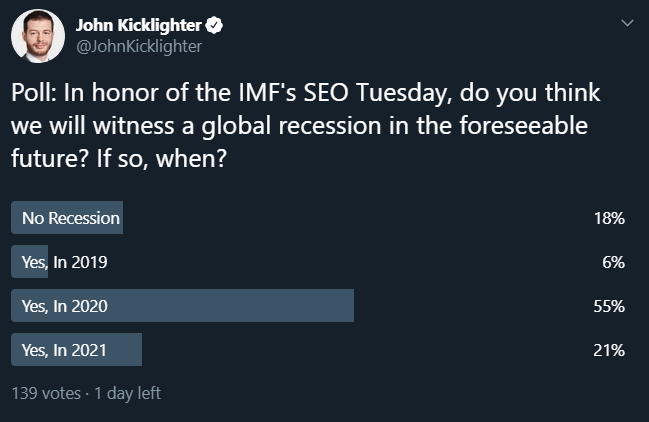Click the 55% result percentage
Screen dimensions: 649x422
tap(609, 306)
